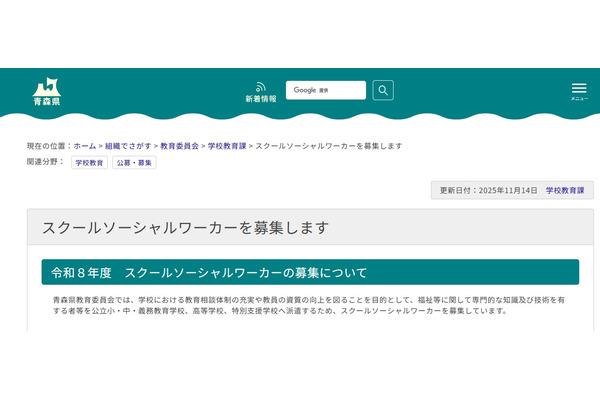Select the 学校教育 related field tag
Screen dimensions: 600x400
[89, 162]
